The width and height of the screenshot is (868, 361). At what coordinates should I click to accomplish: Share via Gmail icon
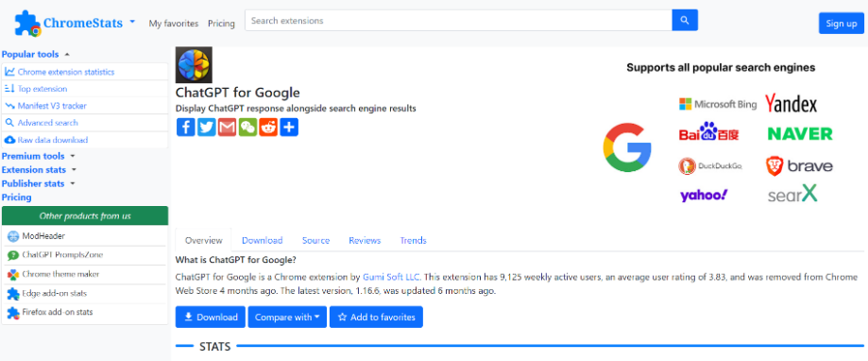click(x=227, y=127)
